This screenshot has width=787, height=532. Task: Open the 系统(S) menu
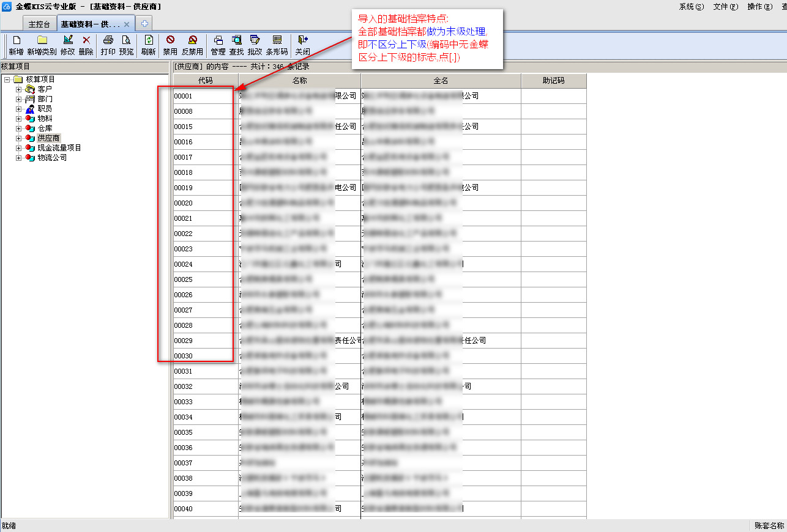click(x=691, y=7)
